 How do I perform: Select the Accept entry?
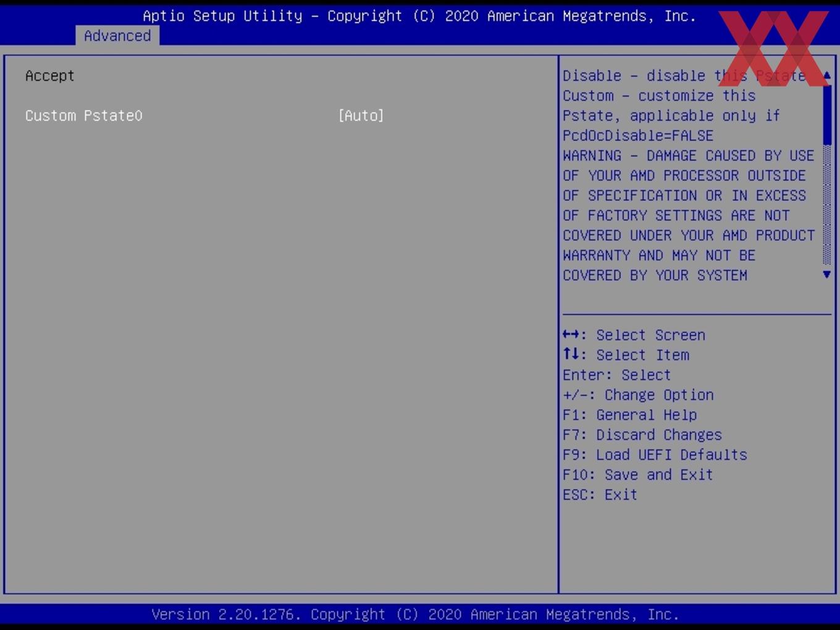click(50, 76)
